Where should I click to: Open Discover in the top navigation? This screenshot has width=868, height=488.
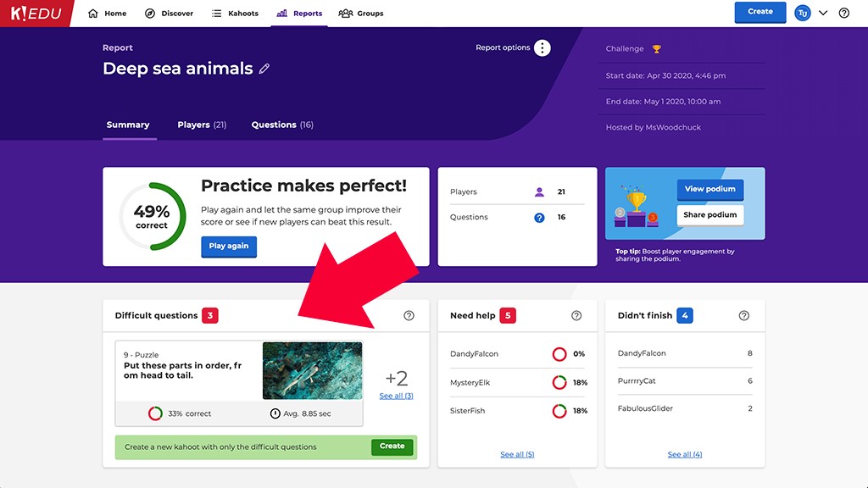click(x=169, y=14)
